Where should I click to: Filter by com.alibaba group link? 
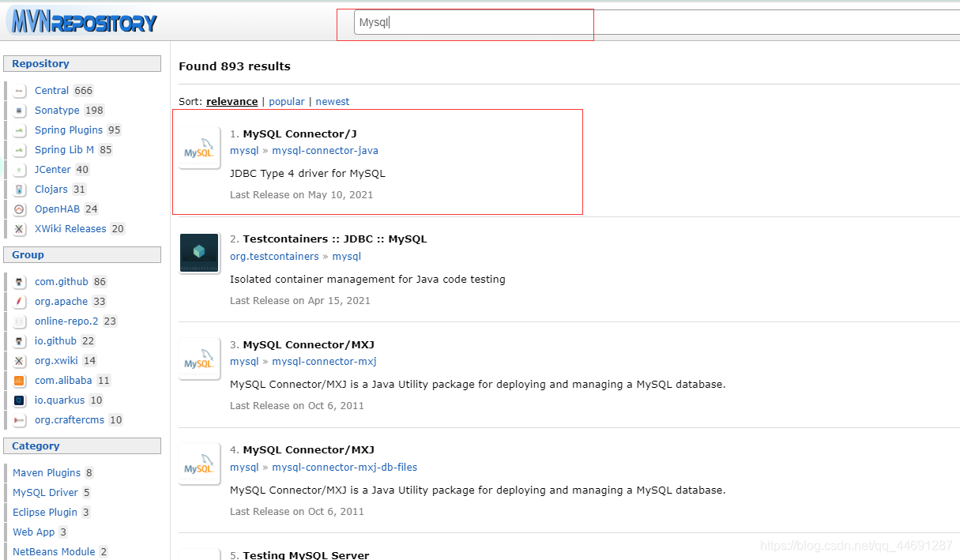pyautogui.click(x=63, y=381)
